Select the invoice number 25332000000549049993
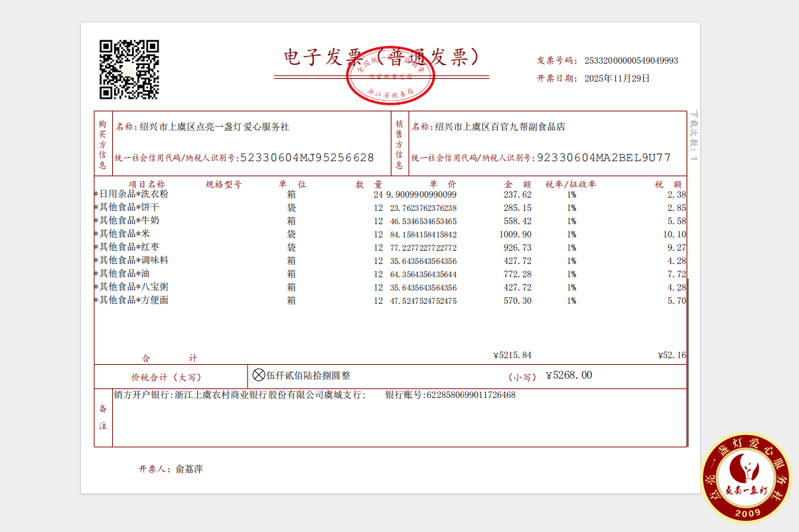The width and height of the screenshot is (799, 532). click(x=631, y=60)
